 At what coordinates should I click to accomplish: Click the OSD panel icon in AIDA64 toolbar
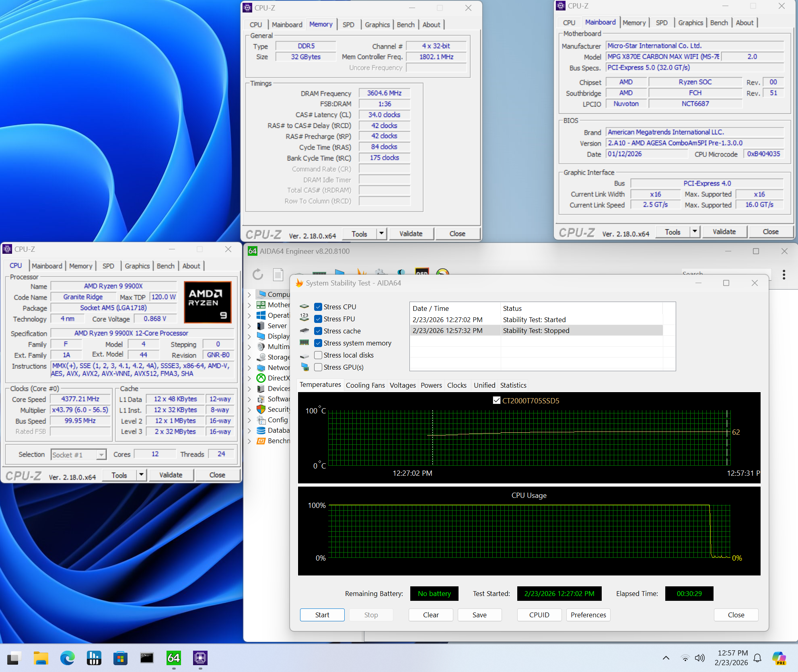click(422, 273)
